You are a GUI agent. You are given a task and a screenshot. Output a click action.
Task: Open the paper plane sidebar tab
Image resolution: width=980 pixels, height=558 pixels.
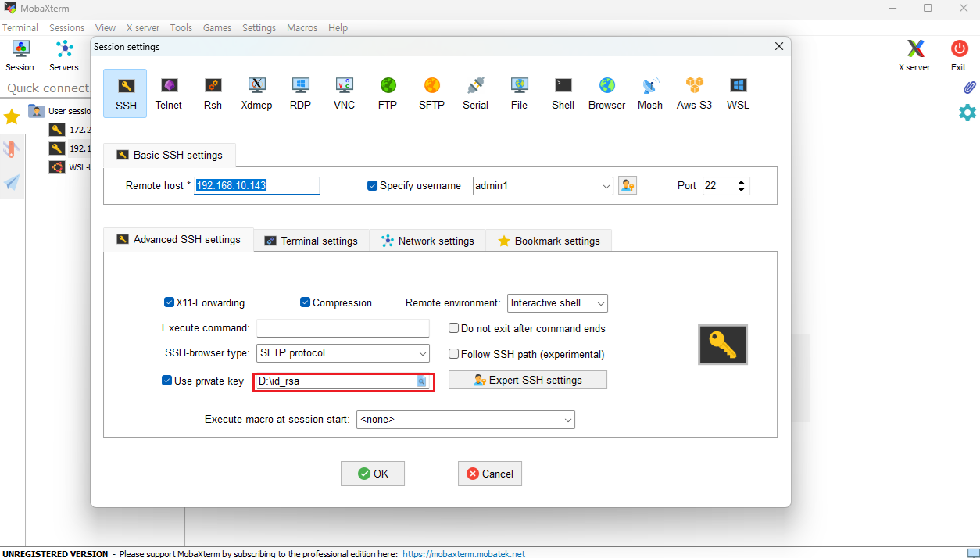click(x=12, y=183)
